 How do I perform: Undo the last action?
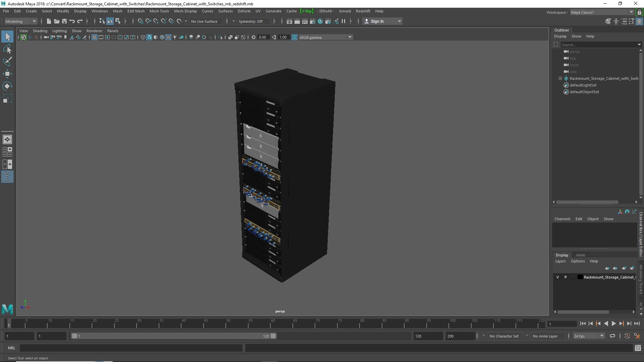coord(72,21)
